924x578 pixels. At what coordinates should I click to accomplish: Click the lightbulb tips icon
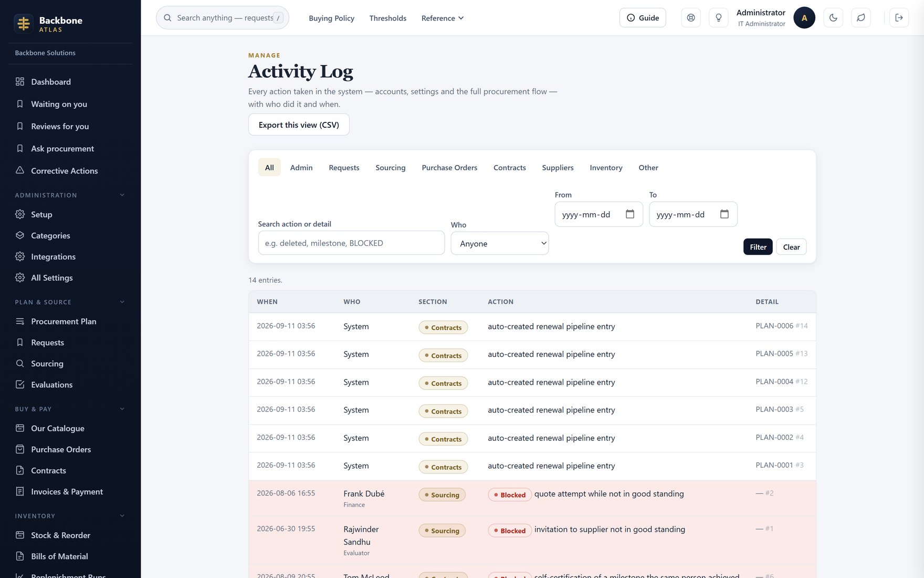coord(719,18)
